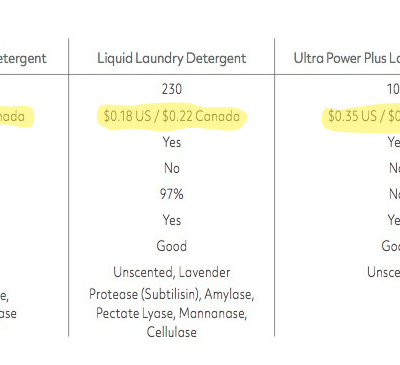Click the Cellulase enzyme text

172,332
